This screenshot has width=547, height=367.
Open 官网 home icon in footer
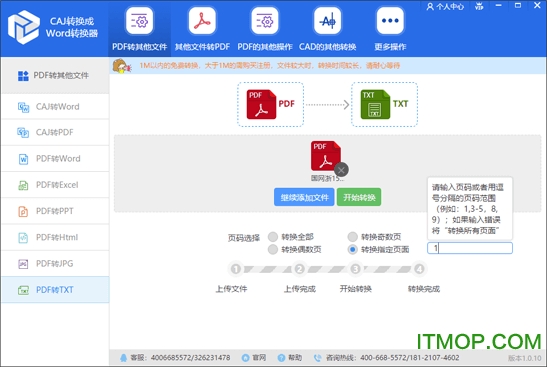[246, 358]
